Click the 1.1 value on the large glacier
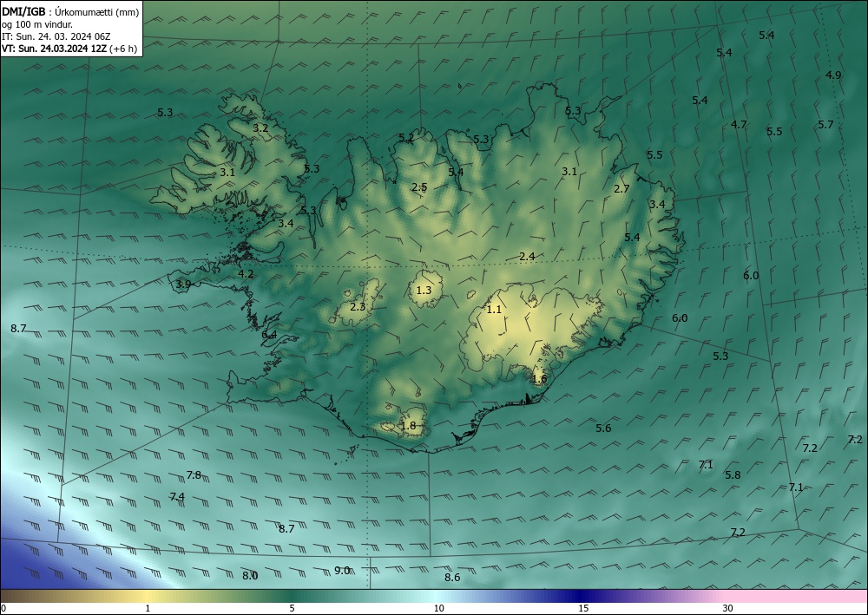 point(494,310)
